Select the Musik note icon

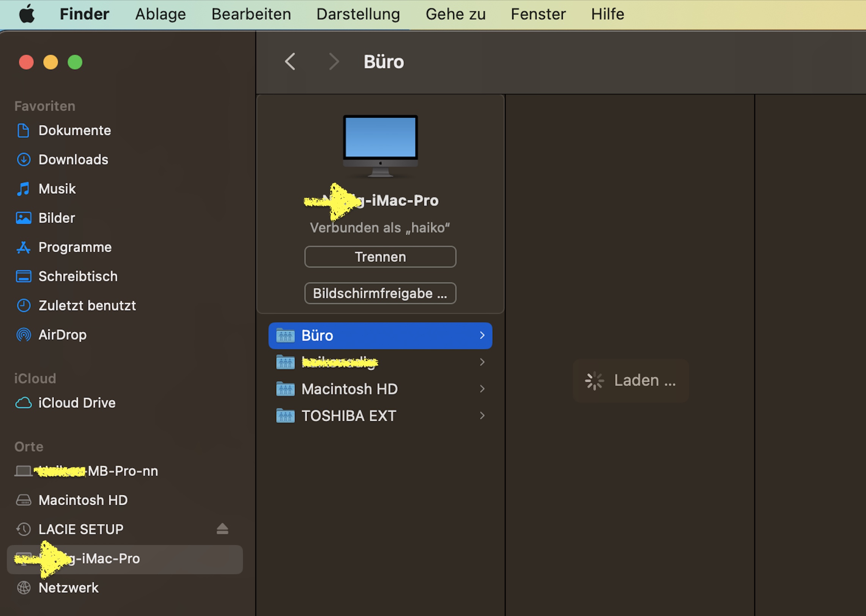click(x=24, y=189)
